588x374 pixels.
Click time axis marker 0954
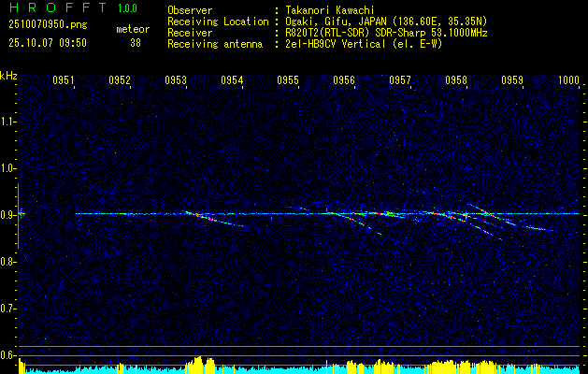(232, 79)
